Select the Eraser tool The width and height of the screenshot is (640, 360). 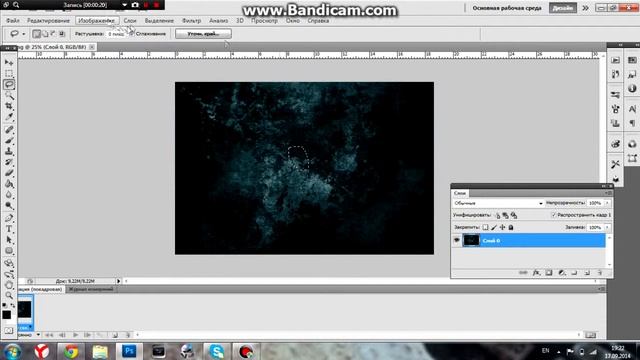pos(9,173)
